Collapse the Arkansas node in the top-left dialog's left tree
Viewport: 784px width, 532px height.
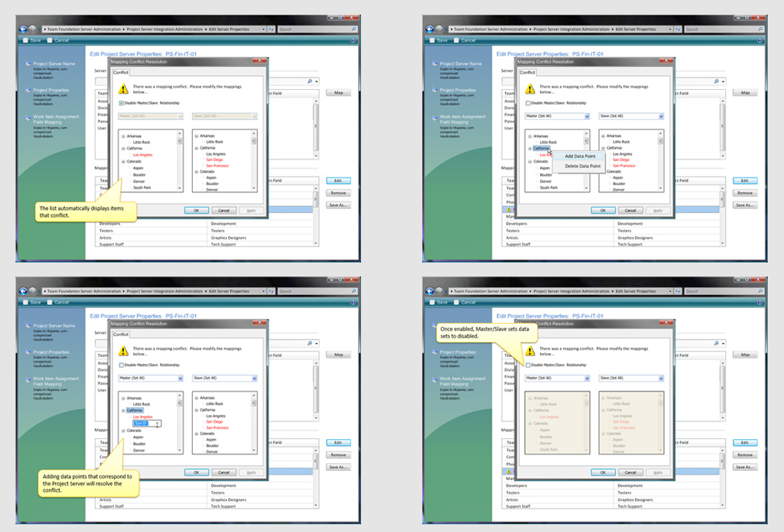[123, 136]
